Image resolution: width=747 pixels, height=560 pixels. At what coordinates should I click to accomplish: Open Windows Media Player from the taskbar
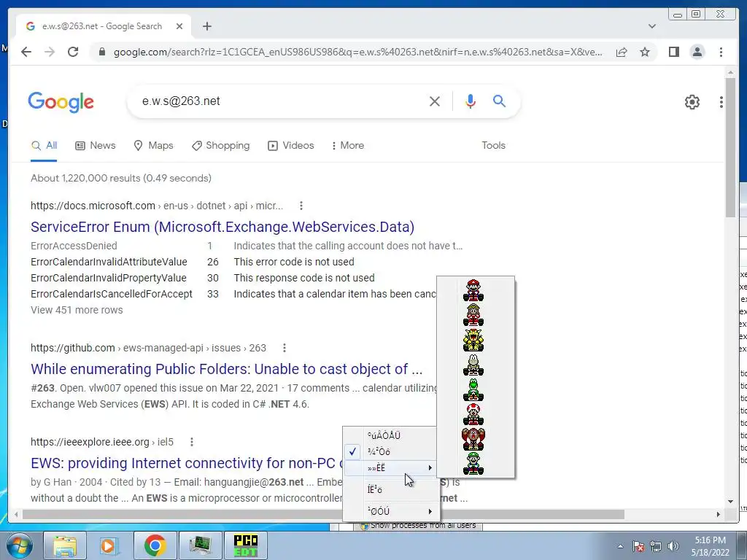point(109,545)
